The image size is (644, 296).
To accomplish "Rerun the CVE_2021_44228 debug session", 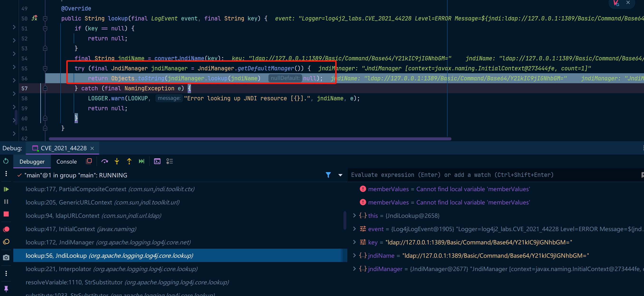I will 6,161.
